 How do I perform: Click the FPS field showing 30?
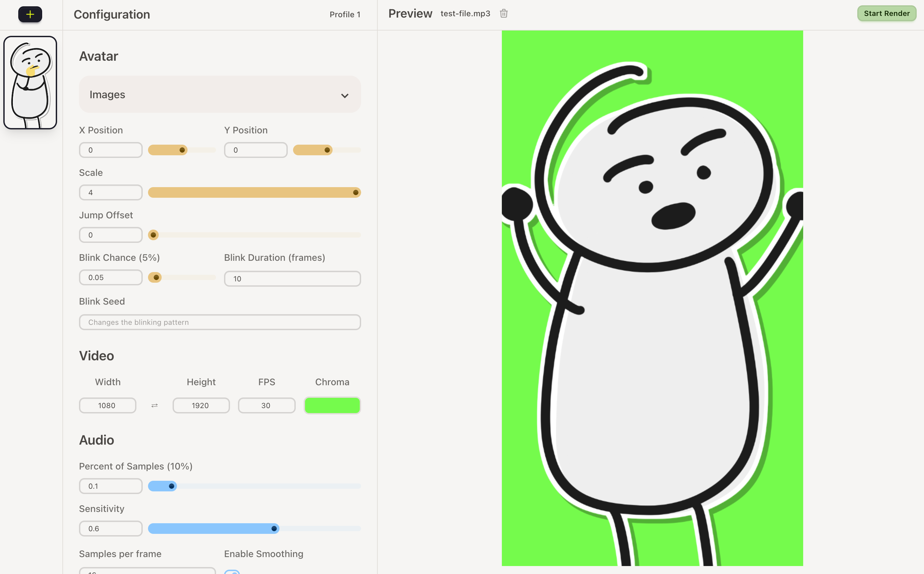click(266, 405)
